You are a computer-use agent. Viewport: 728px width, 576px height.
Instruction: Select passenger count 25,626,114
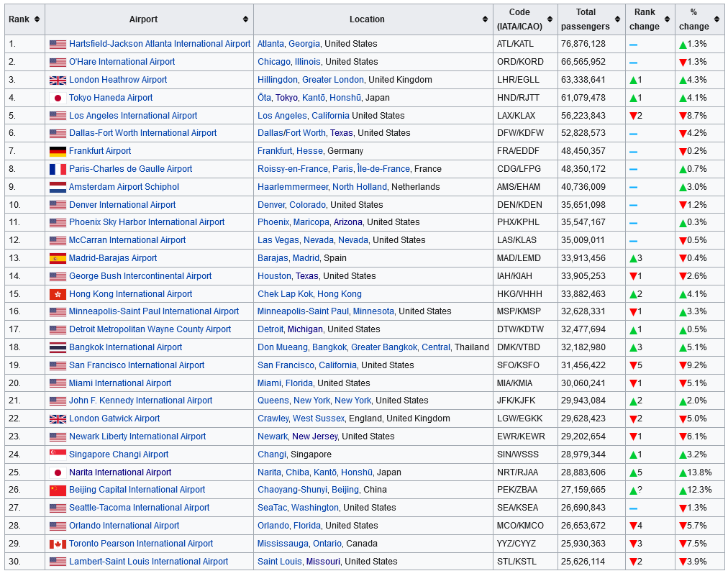[583, 561]
